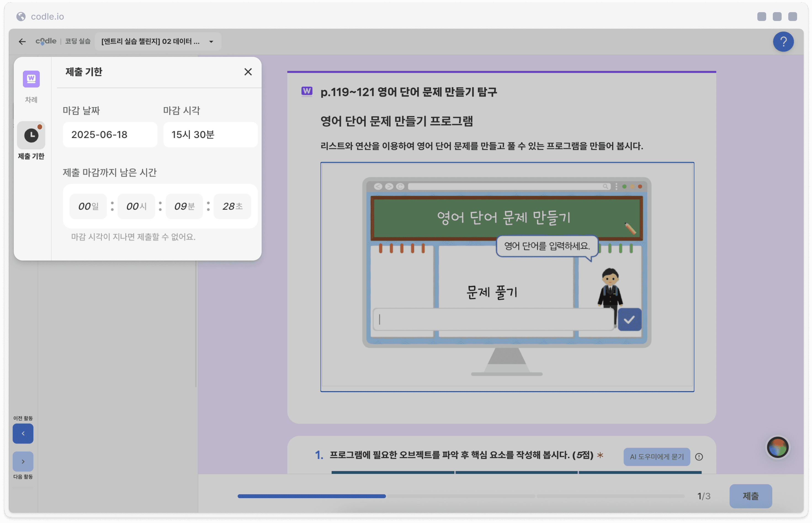Click AI 도우미에게 묻기 button
Image resolution: width=812 pixels, height=523 pixels.
tap(656, 457)
